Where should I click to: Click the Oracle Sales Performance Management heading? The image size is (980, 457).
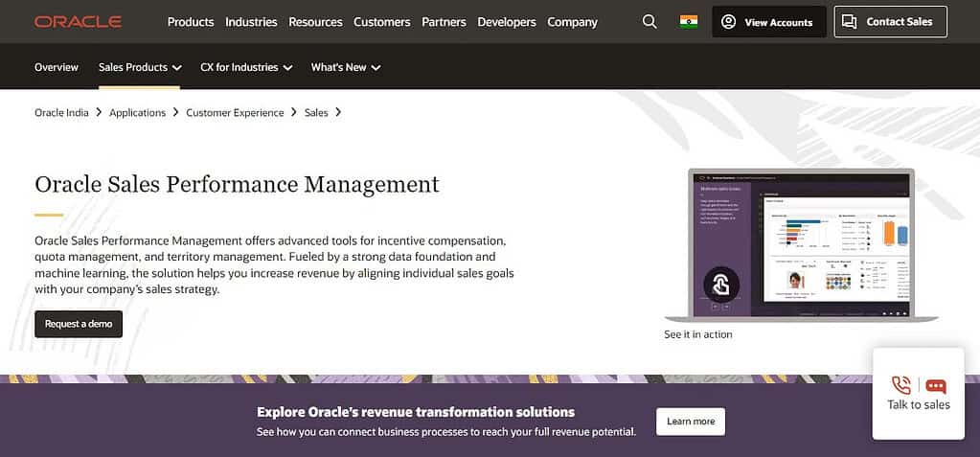pyautogui.click(x=237, y=185)
